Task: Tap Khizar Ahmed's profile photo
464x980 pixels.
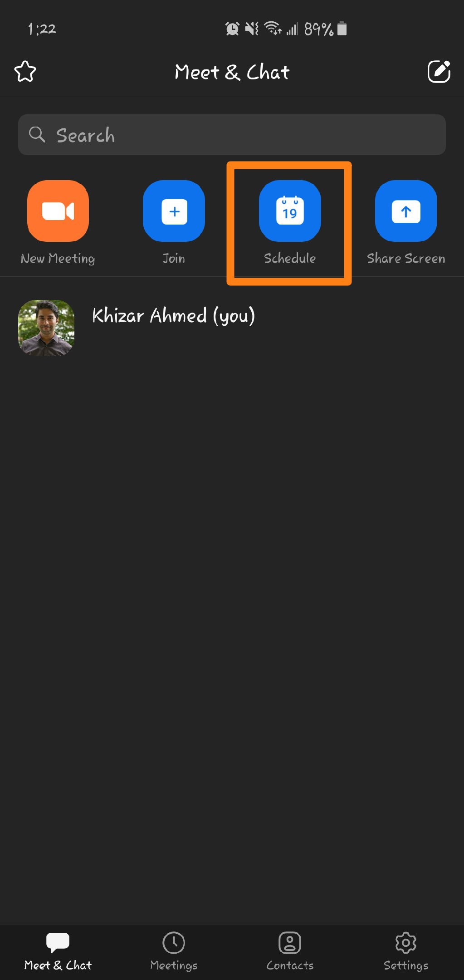Action: [46, 328]
